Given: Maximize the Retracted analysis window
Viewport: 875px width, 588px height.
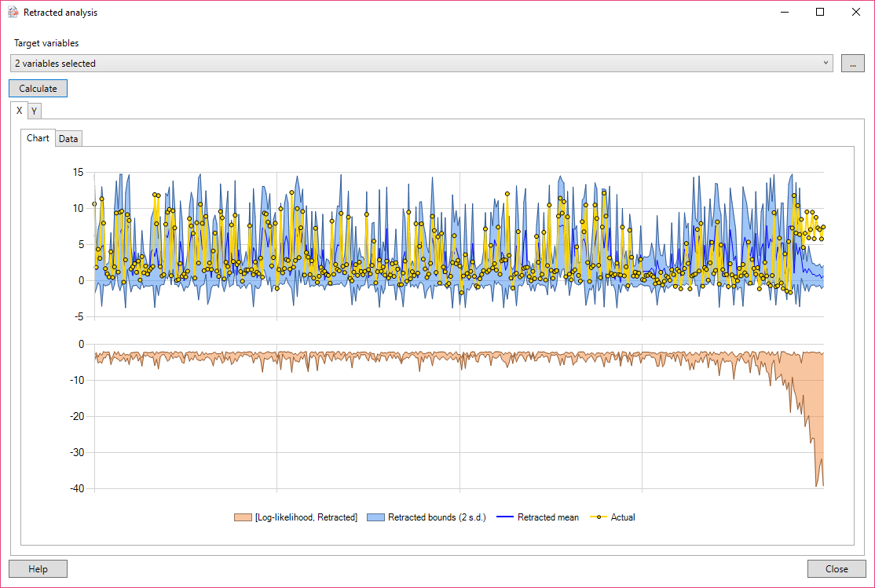Looking at the screenshot, I should pyautogui.click(x=820, y=13).
